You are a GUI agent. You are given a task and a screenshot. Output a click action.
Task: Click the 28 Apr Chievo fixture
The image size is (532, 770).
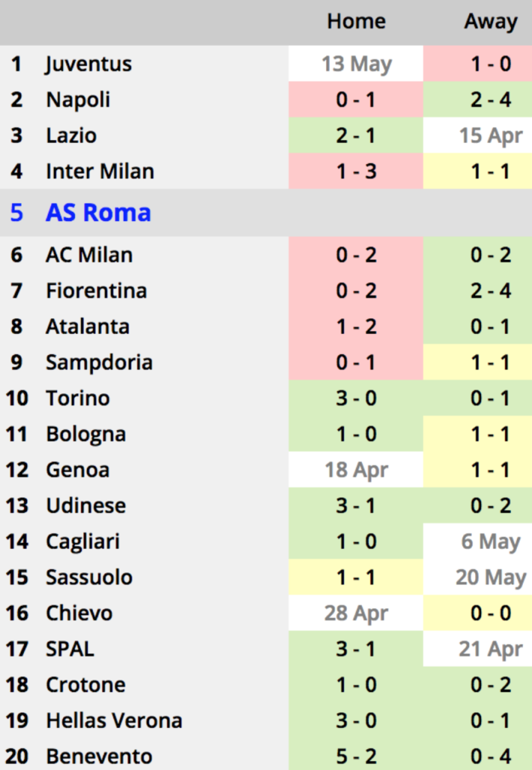356,614
